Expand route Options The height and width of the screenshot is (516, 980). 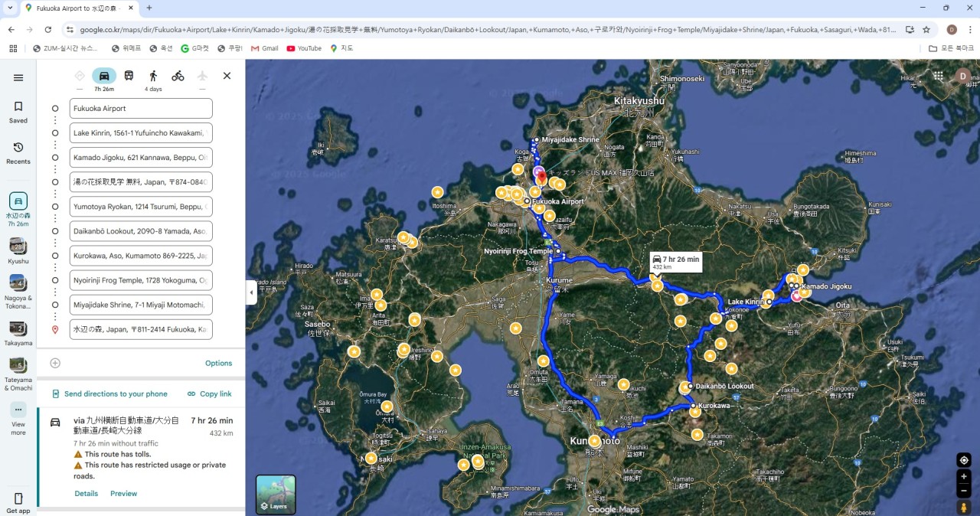coord(218,363)
